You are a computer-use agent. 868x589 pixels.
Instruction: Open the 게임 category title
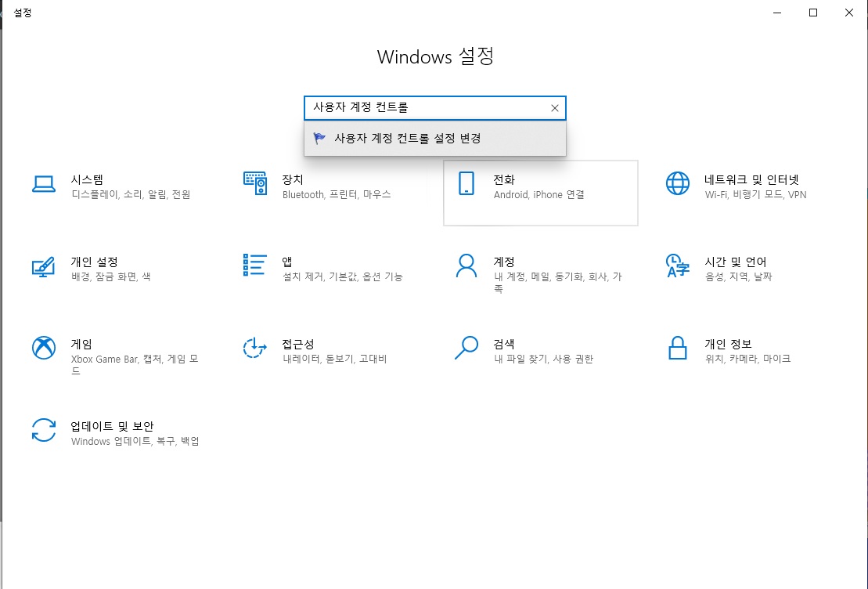[81, 344]
